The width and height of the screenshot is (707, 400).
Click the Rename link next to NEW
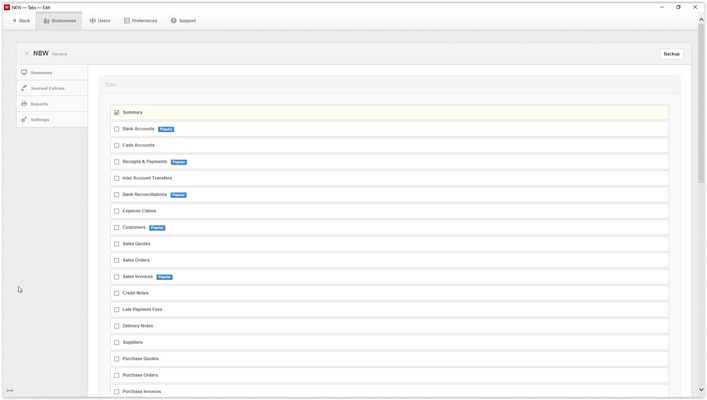(x=60, y=54)
